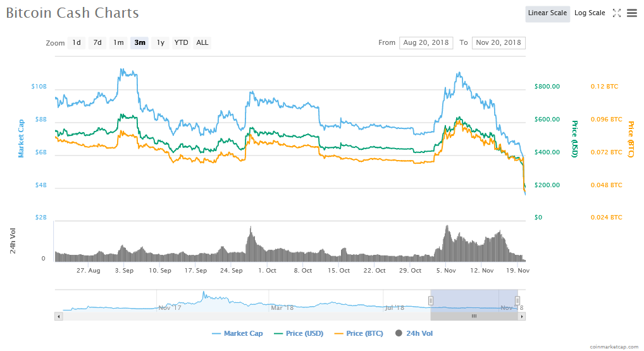
Task: Show ALL historical data
Action: tap(202, 43)
